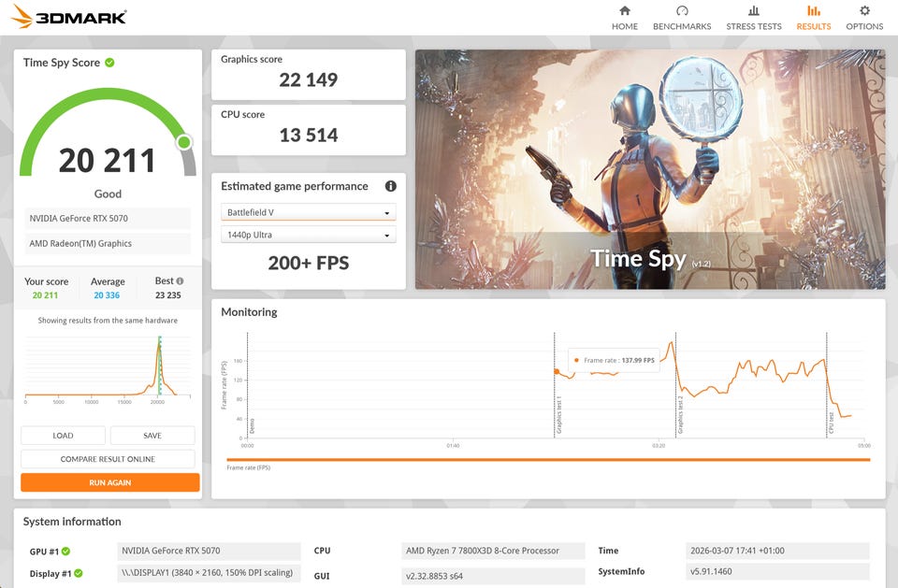Image resolution: width=898 pixels, height=588 pixels.
Task: Click the GUI version v2.32.8853 s64
Action: pyautogui.click(x=493, y=576)
